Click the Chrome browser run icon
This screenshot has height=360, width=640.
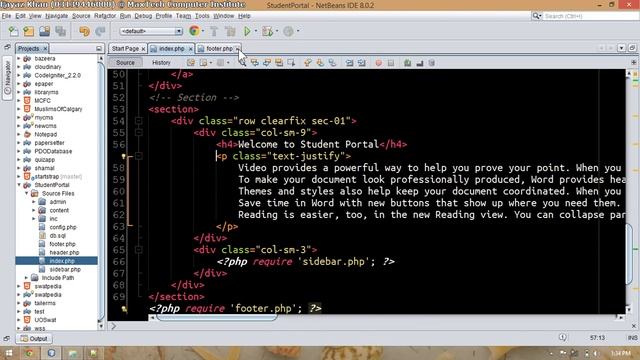point(194,31)
